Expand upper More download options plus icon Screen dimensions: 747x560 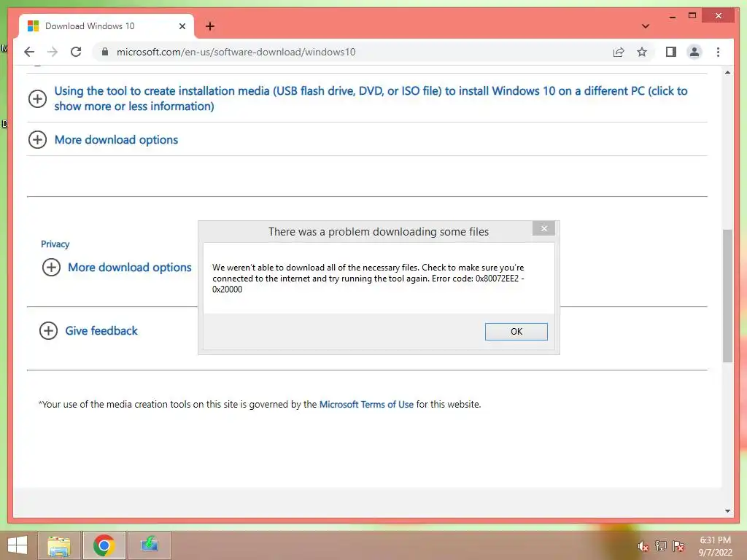(x=38, y=139)
